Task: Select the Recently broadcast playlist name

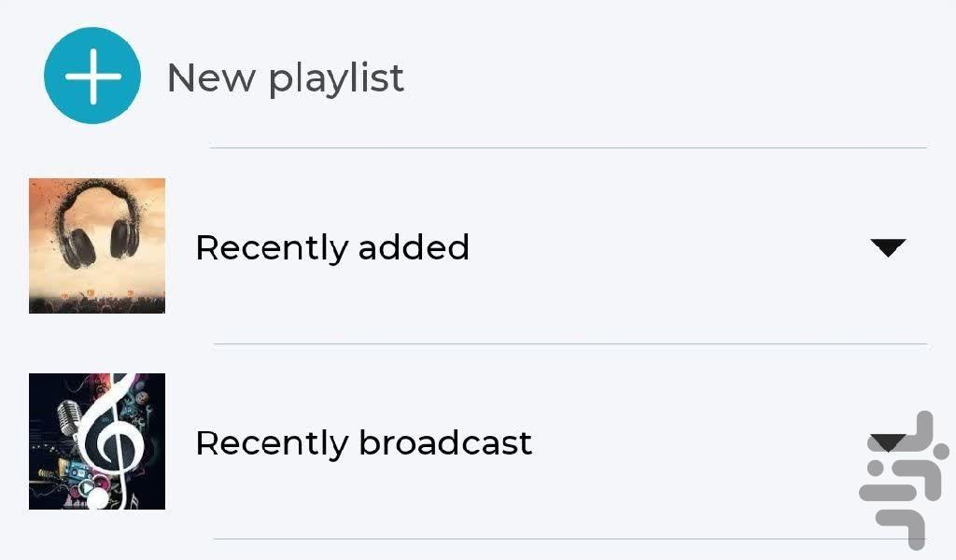Action: click(363, 442)
